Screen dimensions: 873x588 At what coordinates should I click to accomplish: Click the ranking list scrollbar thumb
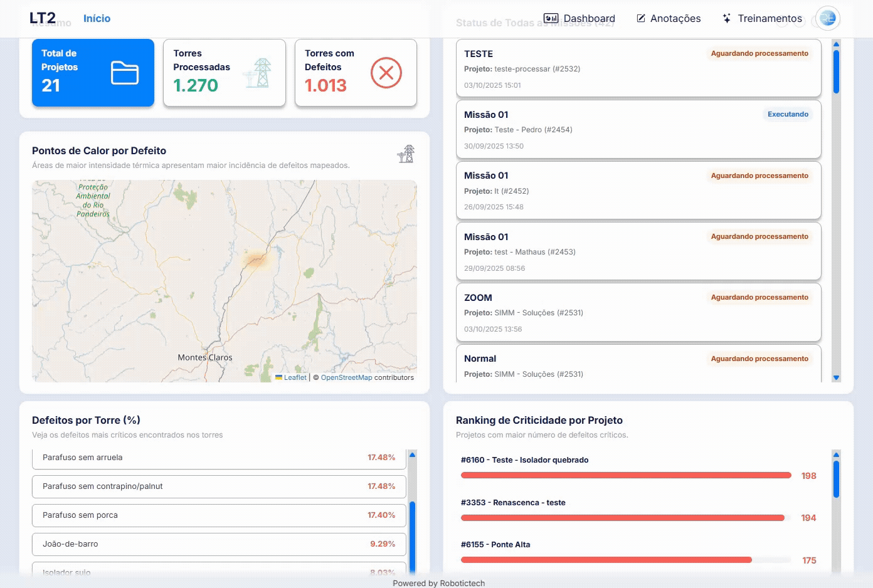(x=836, y=480)
